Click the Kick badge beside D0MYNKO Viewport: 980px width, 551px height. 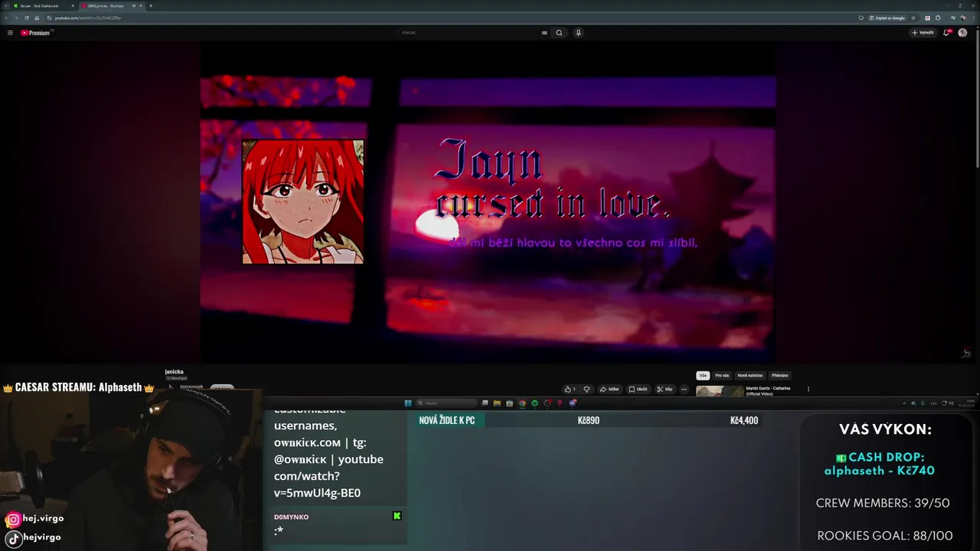pos(397,516)
